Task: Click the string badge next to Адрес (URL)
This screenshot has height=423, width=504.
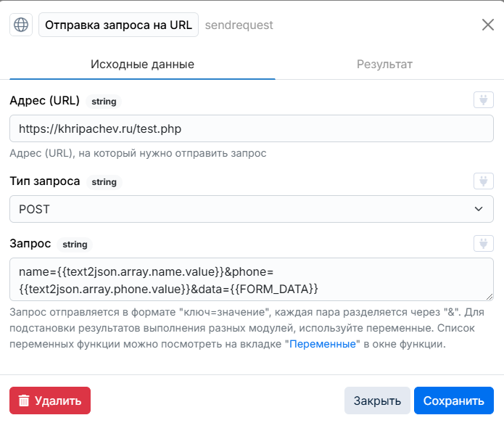Action: [104, 102]
